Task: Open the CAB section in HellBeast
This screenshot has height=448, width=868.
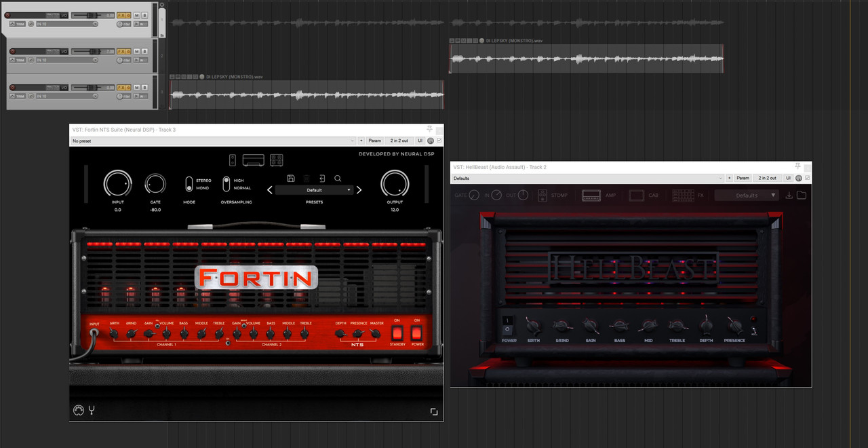Action: tap(644, 195)
